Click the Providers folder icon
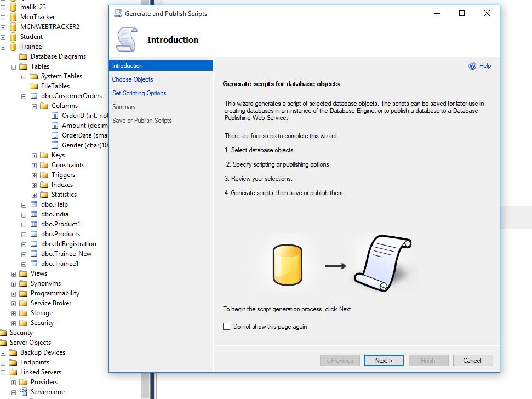The image size is (532, 399). pos(24,382)
